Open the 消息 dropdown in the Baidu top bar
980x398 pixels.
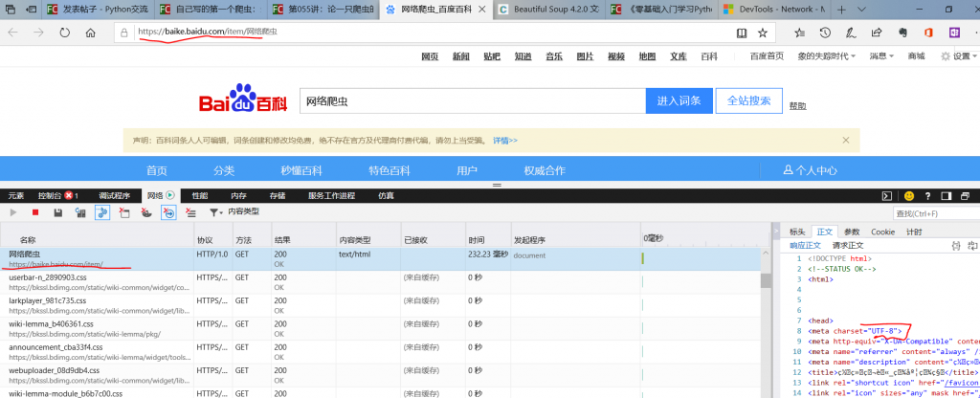click(881, 56)
